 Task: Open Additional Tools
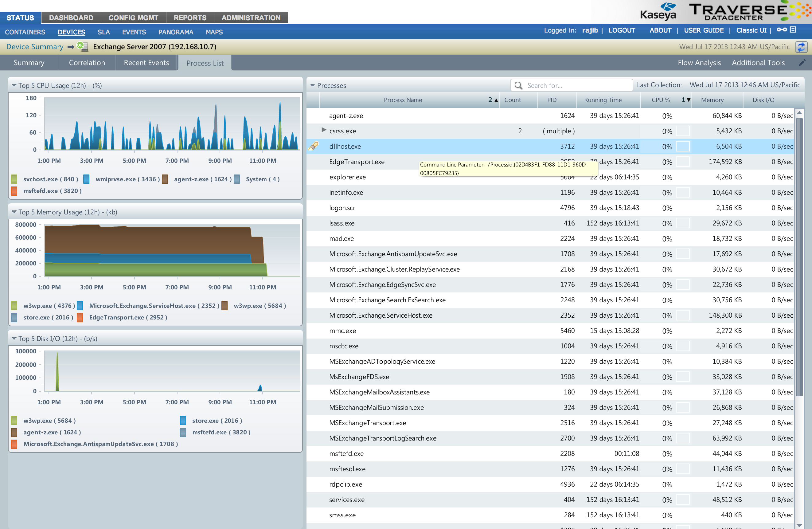tap(758, 63)
